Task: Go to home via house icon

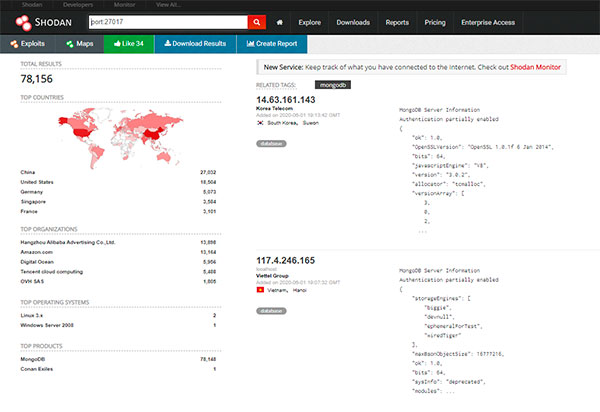Action: click(280, 23)
